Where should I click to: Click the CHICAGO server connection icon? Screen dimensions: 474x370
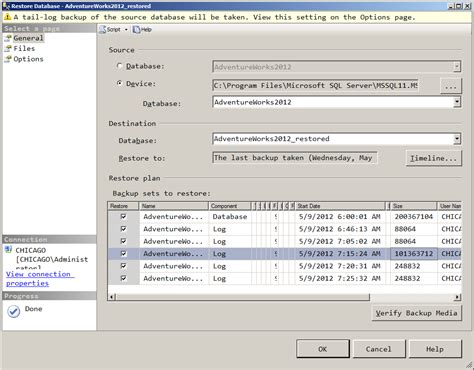(8, 250)
